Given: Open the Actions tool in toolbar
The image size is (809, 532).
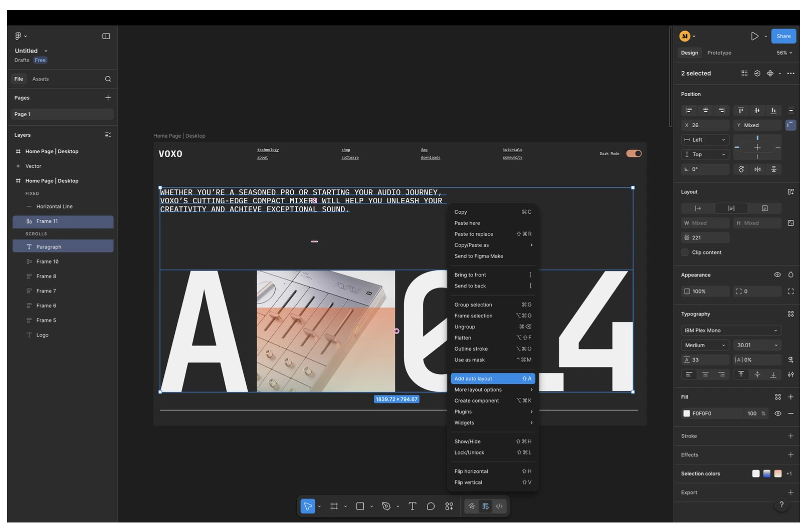Looking at the screenshot, I should 449,506.
